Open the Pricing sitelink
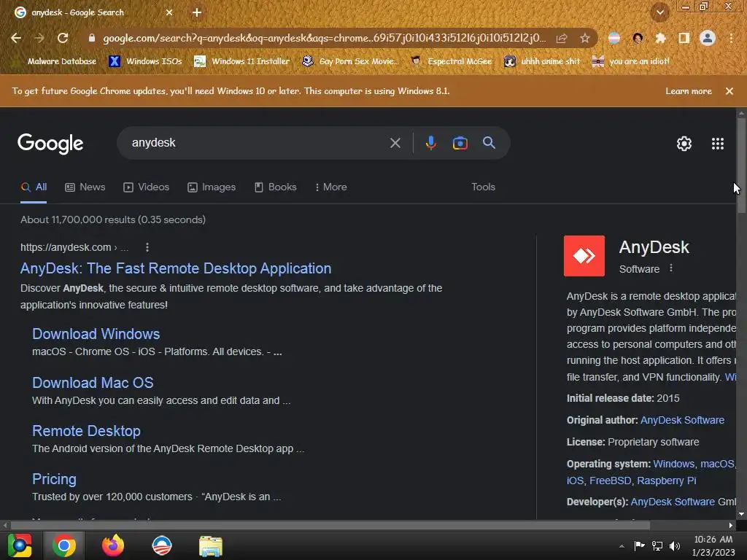Screen dimensions: 747x560 [54, 479]
